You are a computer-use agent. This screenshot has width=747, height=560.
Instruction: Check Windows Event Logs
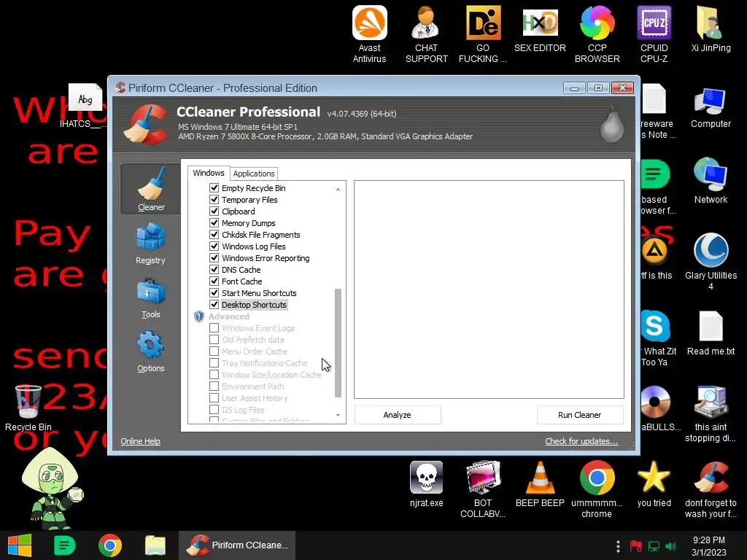tap(214, 328)
